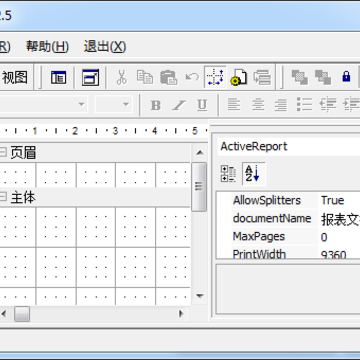Click the Bring to Front icon

click(299, 77)
